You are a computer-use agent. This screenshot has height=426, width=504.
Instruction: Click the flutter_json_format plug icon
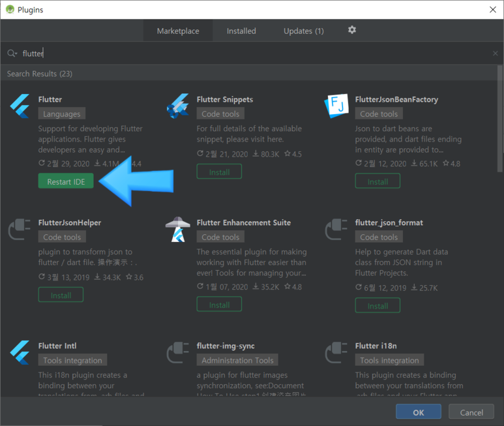pyautogui.click(x=336, y=229)
